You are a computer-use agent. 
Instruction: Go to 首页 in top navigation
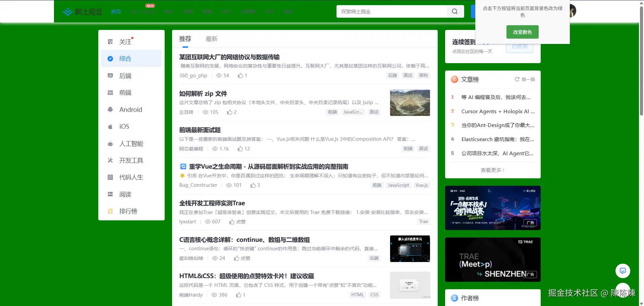pos(116,11)
